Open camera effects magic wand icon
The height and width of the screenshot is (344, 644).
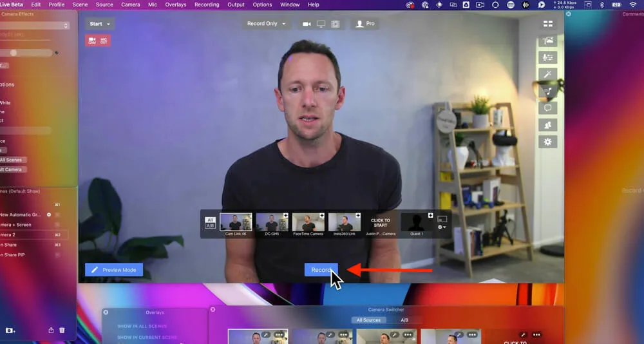(548, 75)
